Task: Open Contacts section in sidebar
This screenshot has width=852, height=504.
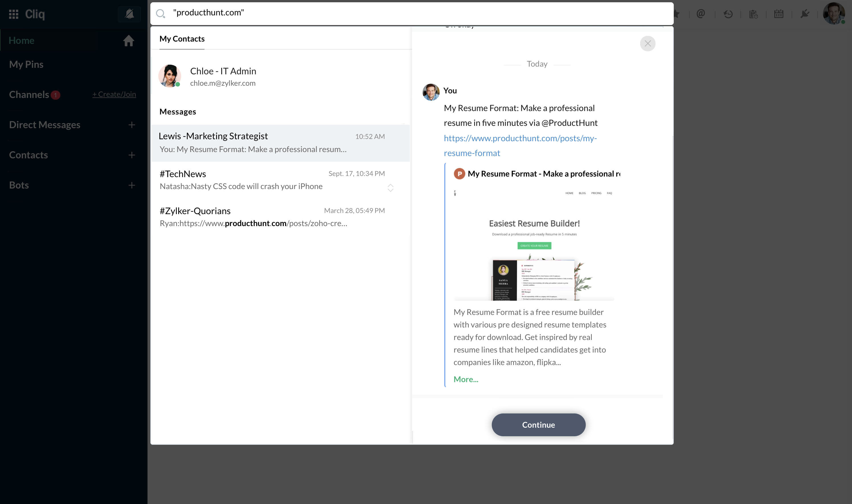Action: point(28,155)
